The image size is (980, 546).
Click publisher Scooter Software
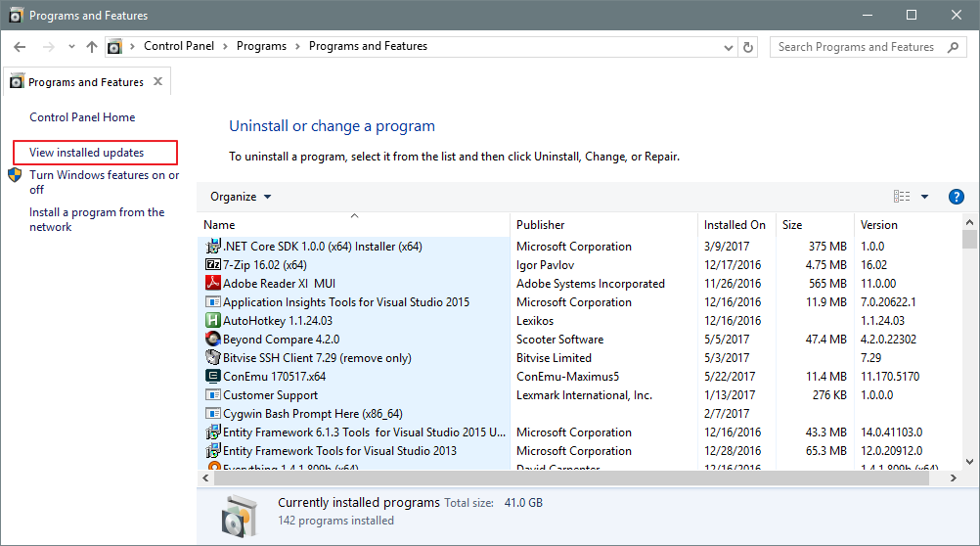[560, 340]
